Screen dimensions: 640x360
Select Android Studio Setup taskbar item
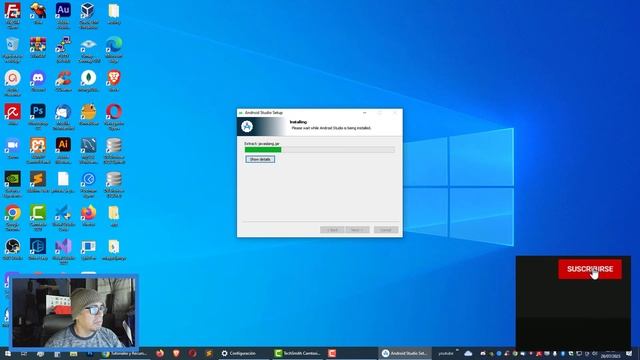pyautogui.click(x=405, y=353)
